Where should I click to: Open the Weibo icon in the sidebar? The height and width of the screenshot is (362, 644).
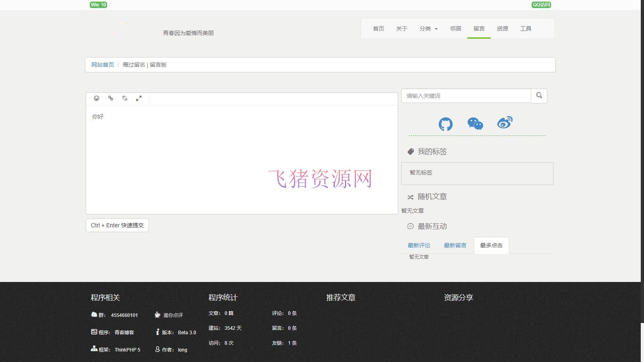[x=505, y=123]
